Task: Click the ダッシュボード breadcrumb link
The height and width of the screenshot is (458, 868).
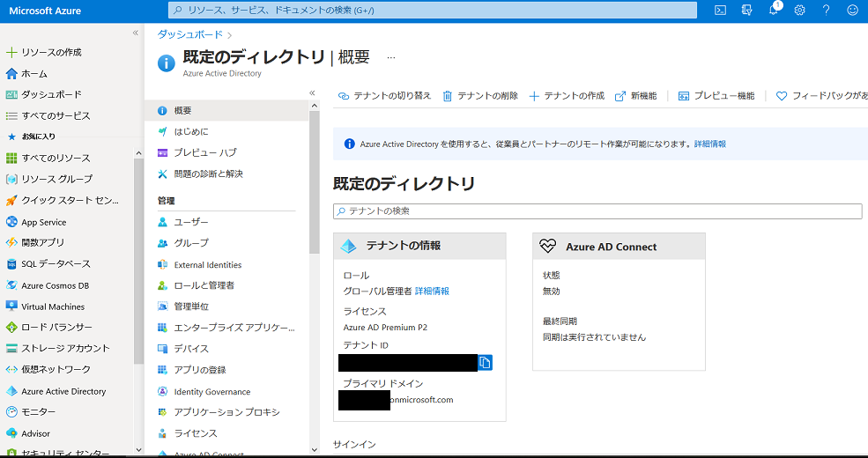Action: click(x=189, y=34)
